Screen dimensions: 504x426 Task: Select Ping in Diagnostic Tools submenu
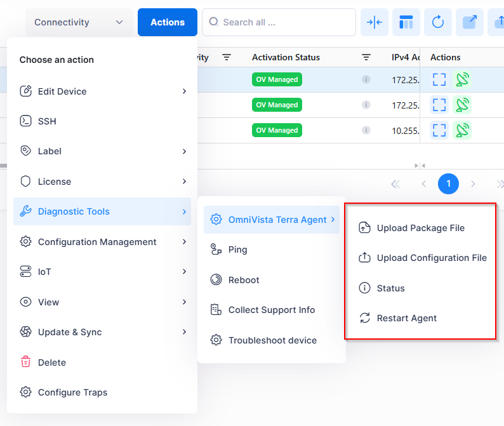[x=237, y=250]
